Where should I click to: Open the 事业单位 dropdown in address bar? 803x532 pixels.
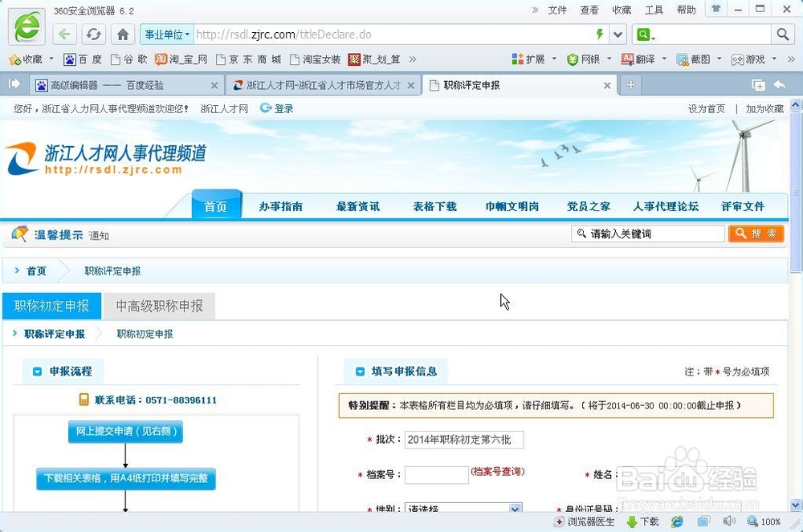click(166, 35)
